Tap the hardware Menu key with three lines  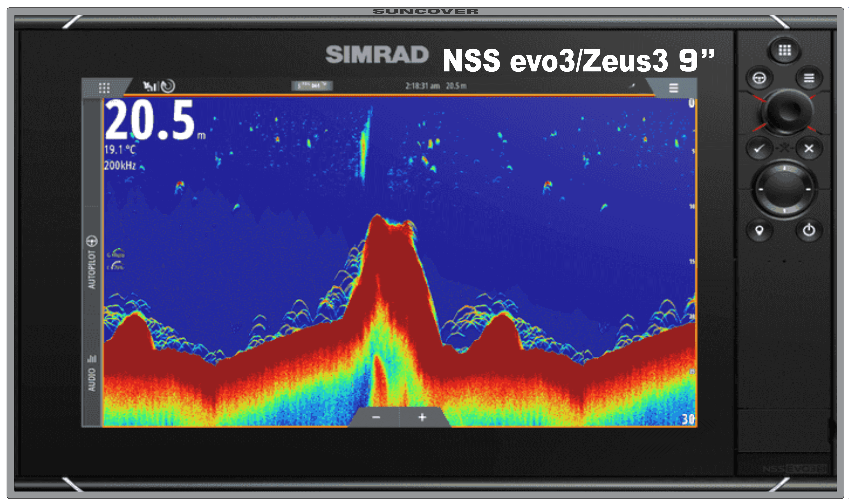pos(809,78)
